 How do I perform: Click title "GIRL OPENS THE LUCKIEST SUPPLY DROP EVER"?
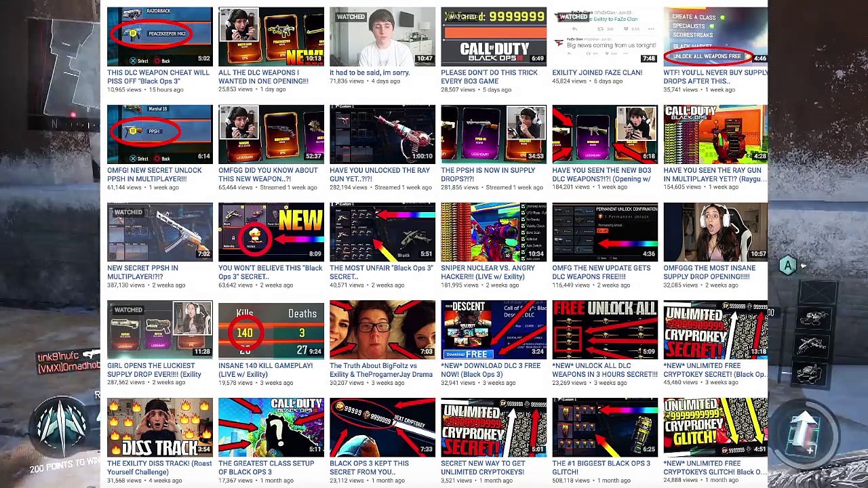(x=154, y=369)
